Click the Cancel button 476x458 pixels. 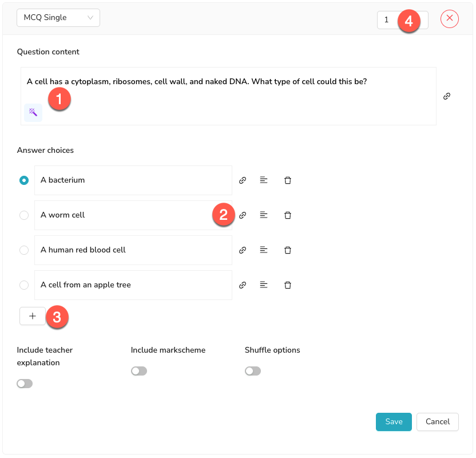pyautogui.click(x=438, y=421)
